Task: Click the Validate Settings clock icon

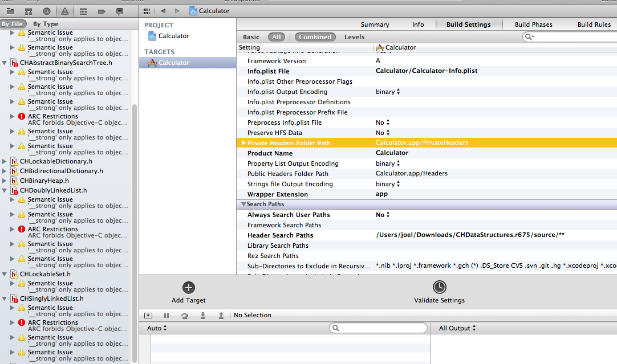Action: [x=439, y=287]
